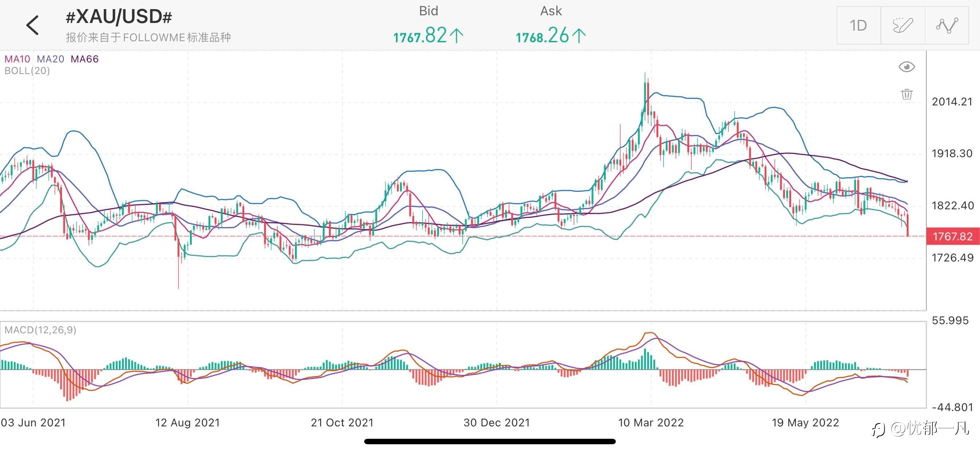Select the MA66 indicator label

pos(85,59)
